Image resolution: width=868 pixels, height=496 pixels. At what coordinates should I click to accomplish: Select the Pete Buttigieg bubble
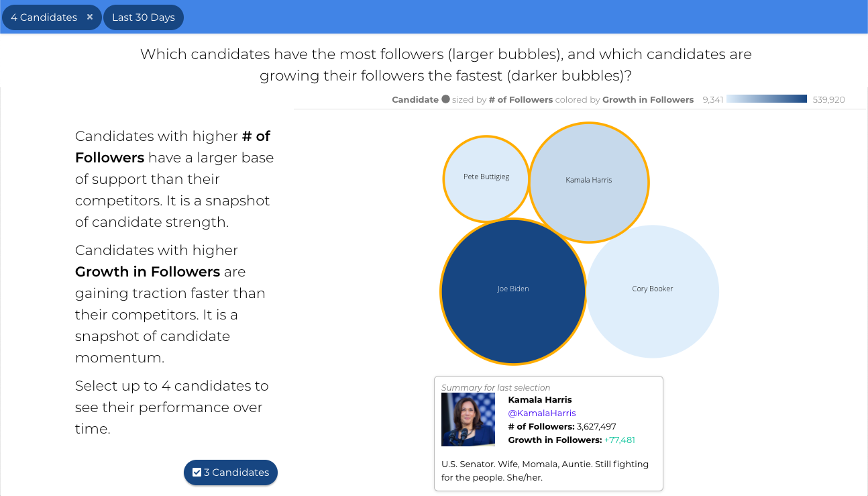(x=486, y=179)
